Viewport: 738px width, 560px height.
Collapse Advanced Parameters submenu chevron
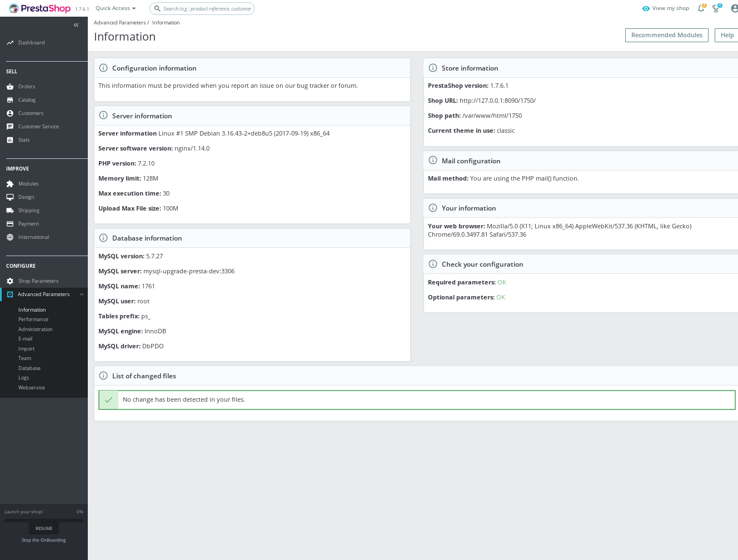[82, 294]
